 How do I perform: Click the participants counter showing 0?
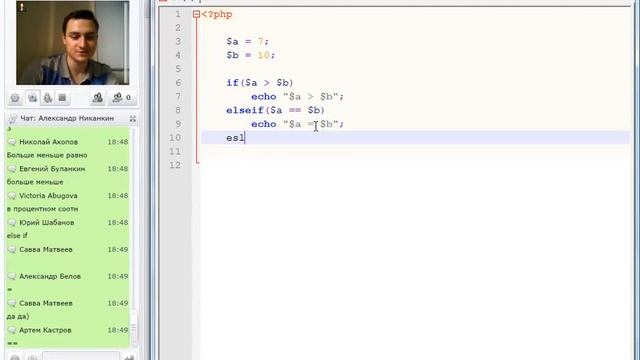pyautogui.click(x=122, y=98)
